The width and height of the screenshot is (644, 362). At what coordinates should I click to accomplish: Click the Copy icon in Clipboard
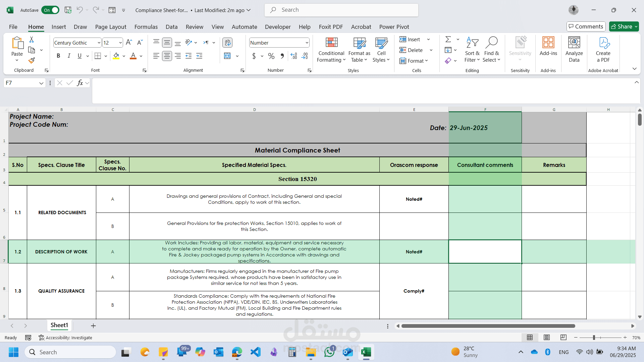point(32,50)
